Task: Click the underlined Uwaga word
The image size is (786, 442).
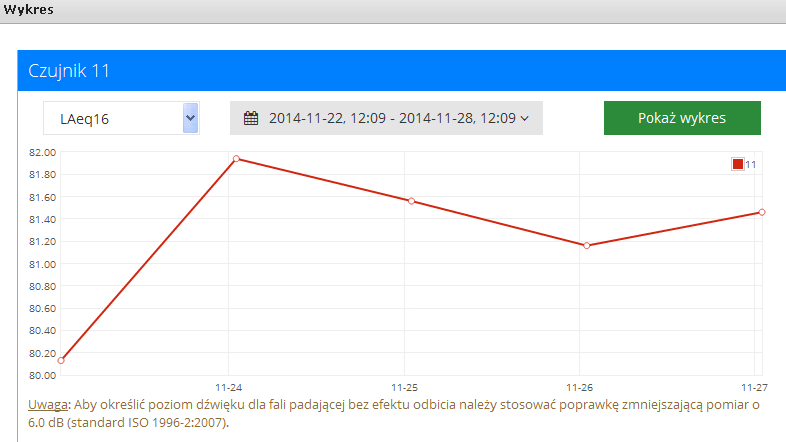Action: tap(48, 404)
